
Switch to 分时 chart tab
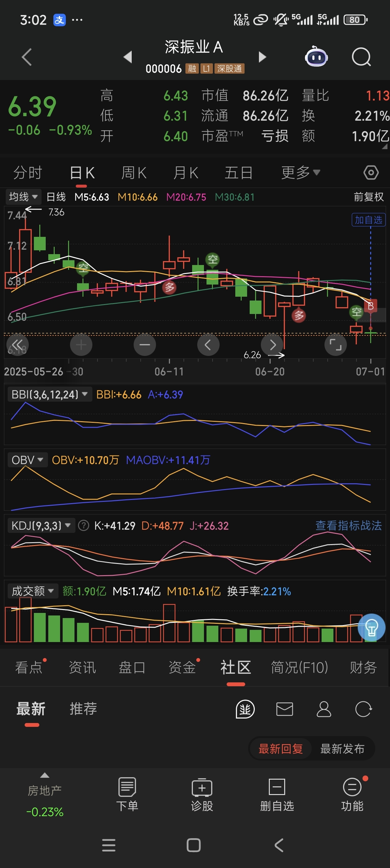(27, 173)
